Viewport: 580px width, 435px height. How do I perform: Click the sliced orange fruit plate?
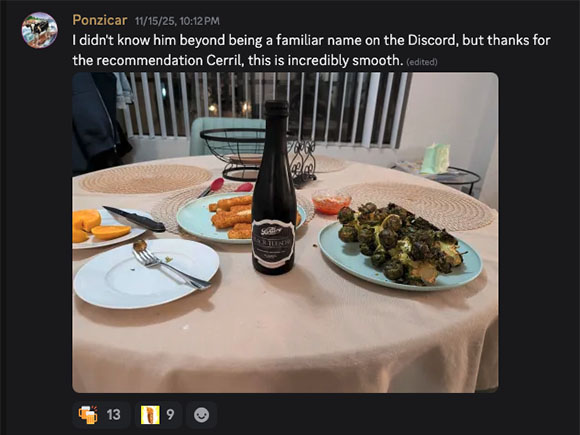107,229
